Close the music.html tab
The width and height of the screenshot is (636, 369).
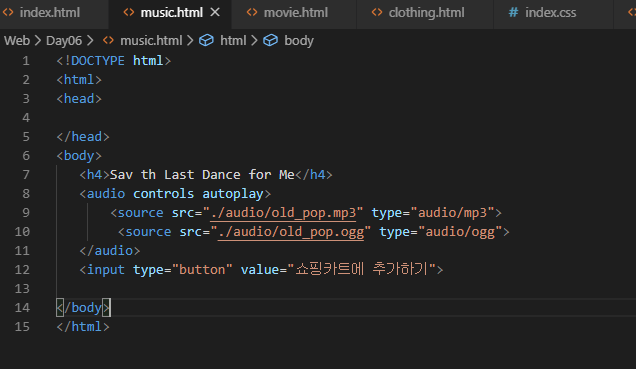215,12
